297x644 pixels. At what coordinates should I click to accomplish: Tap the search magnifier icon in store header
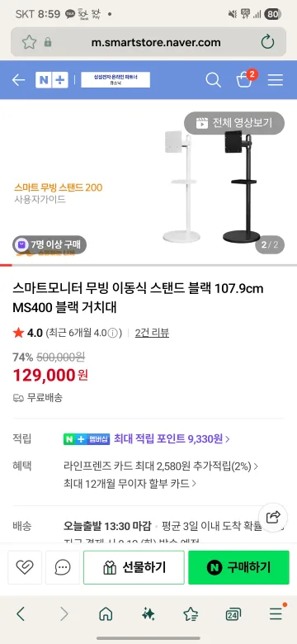pyautogui.click(x=213, y=80)
